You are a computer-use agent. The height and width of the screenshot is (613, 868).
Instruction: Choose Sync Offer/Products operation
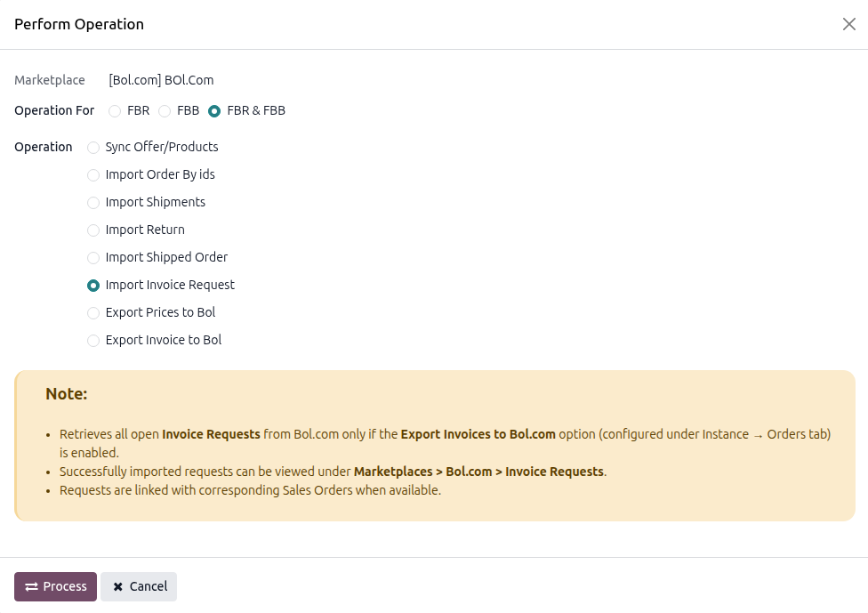pos(93,148)
